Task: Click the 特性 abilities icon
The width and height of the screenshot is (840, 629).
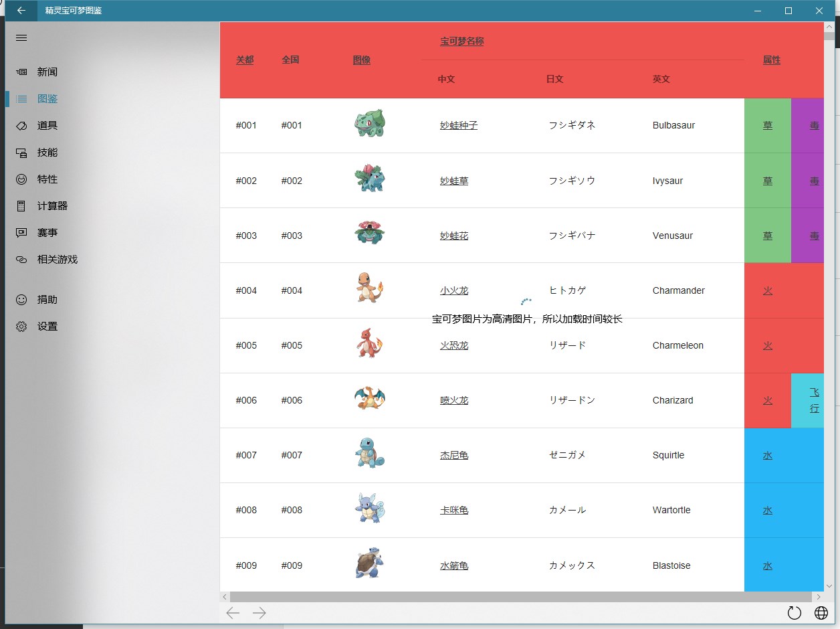Action: [x=21, y=179]
